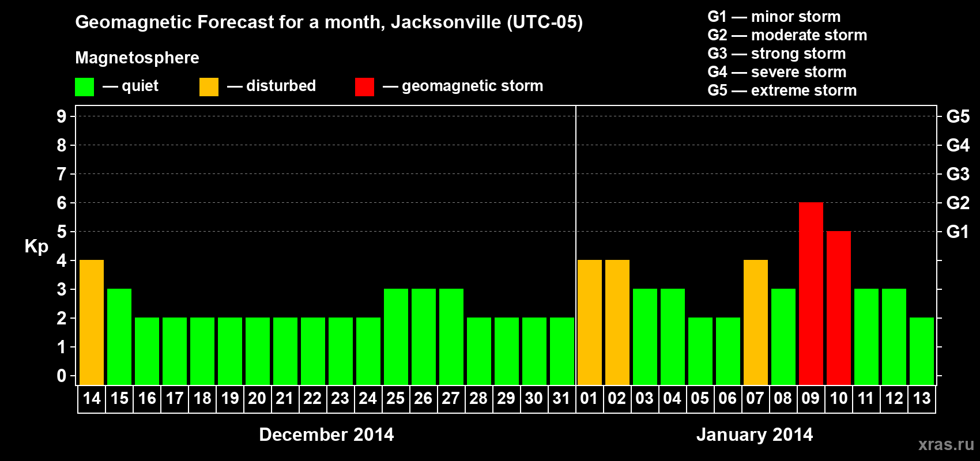Select the green bar for January 11
The image size is (980, 461).
pos(866,337)
